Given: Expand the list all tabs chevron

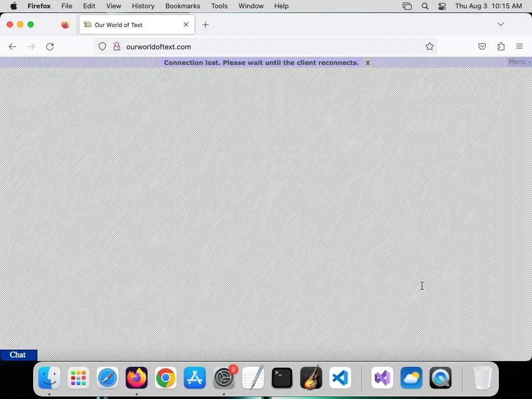Looking at the screenshot, I should [501, 24].
